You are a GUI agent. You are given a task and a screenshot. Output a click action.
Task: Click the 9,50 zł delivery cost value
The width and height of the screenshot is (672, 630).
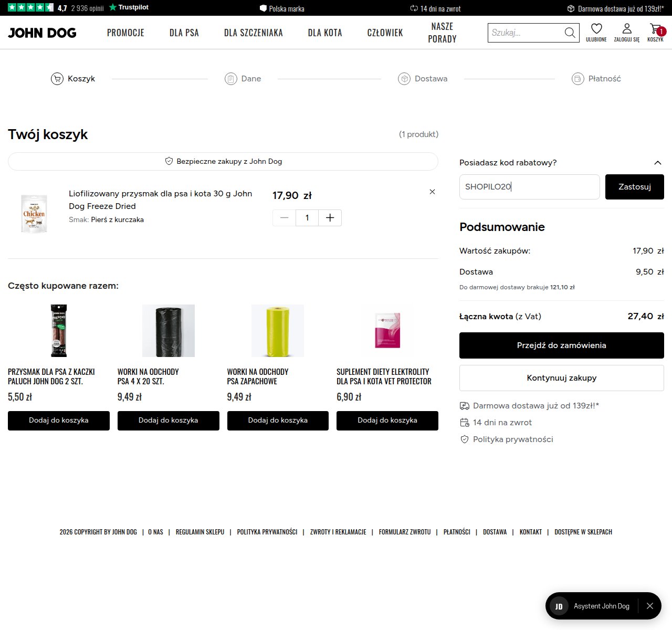650,272
